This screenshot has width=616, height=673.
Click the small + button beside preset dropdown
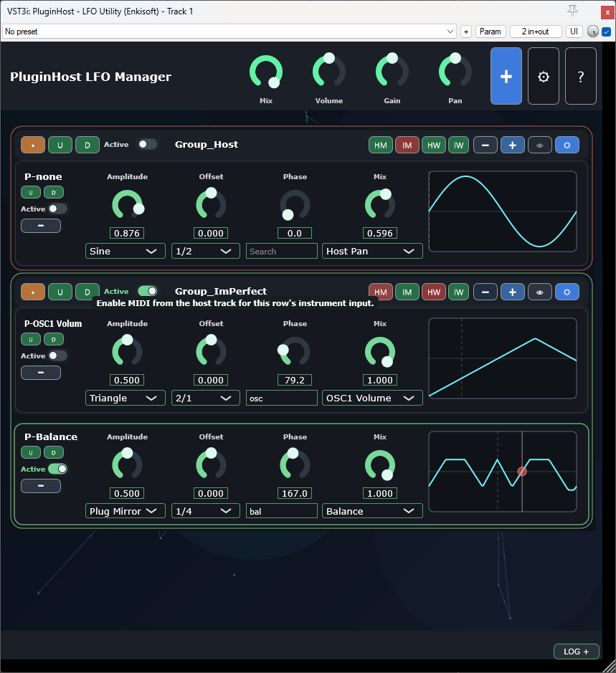(466, 32)
